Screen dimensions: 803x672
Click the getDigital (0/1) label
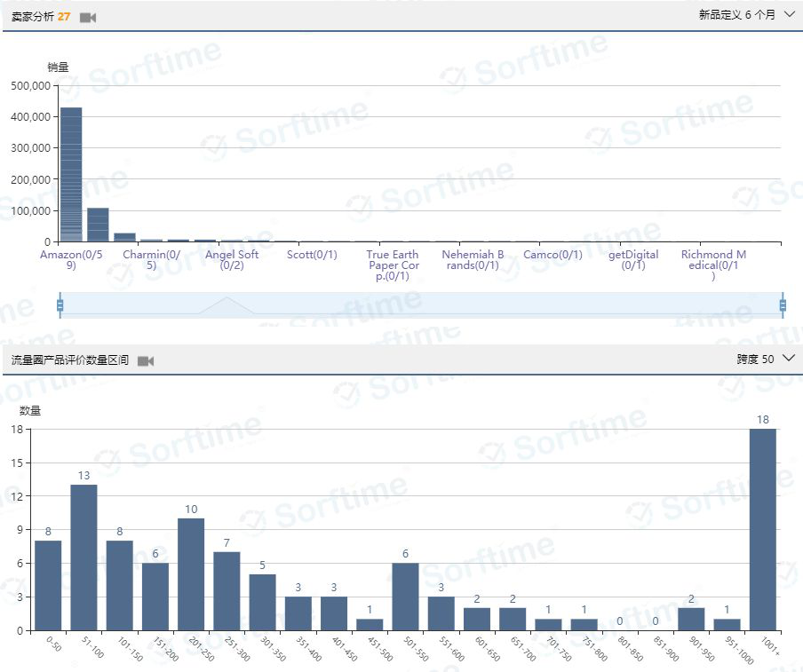point(633,259)
